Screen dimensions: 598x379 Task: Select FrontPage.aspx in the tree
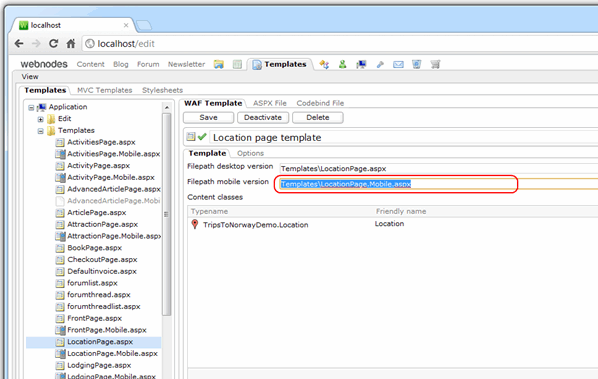pos(95,319)
